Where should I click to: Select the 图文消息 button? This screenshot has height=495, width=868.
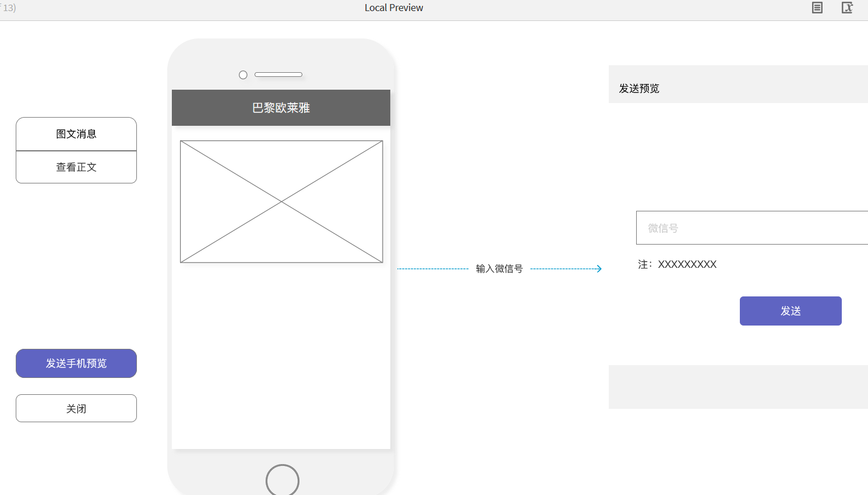point(76,134)
